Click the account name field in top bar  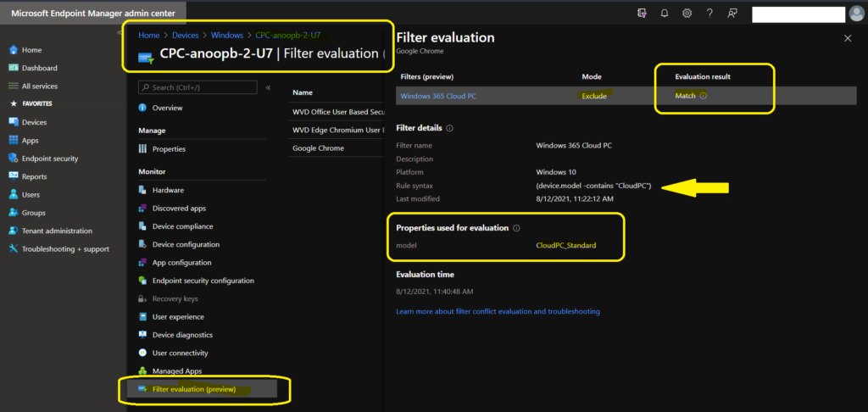(798, 14)
